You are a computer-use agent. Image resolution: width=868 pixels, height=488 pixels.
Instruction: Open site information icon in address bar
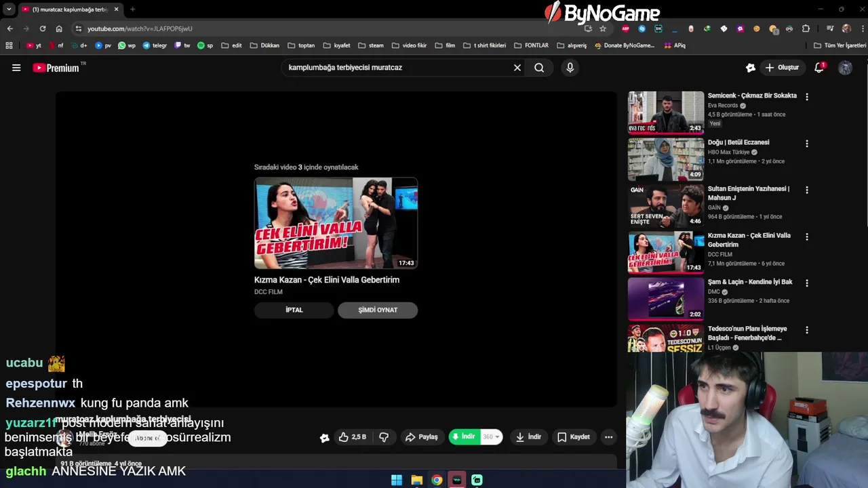pos(79,28)
